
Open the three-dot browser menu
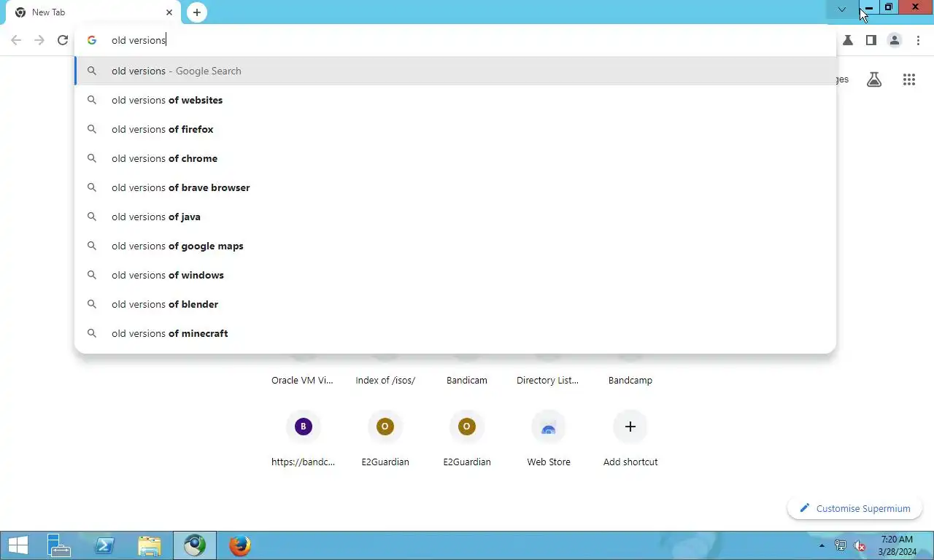coord(918,40)
